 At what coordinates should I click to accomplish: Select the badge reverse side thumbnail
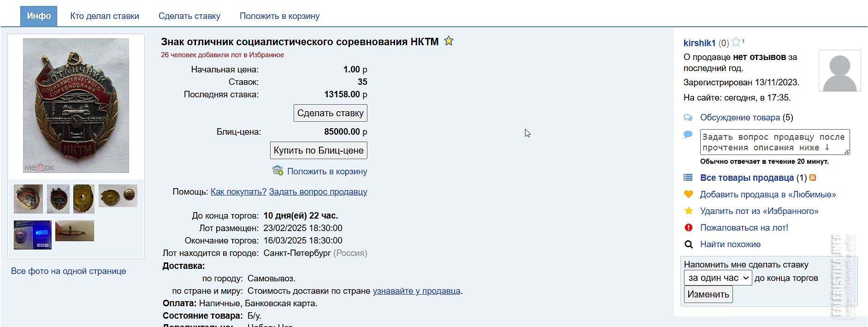click(x=84, y=199)
